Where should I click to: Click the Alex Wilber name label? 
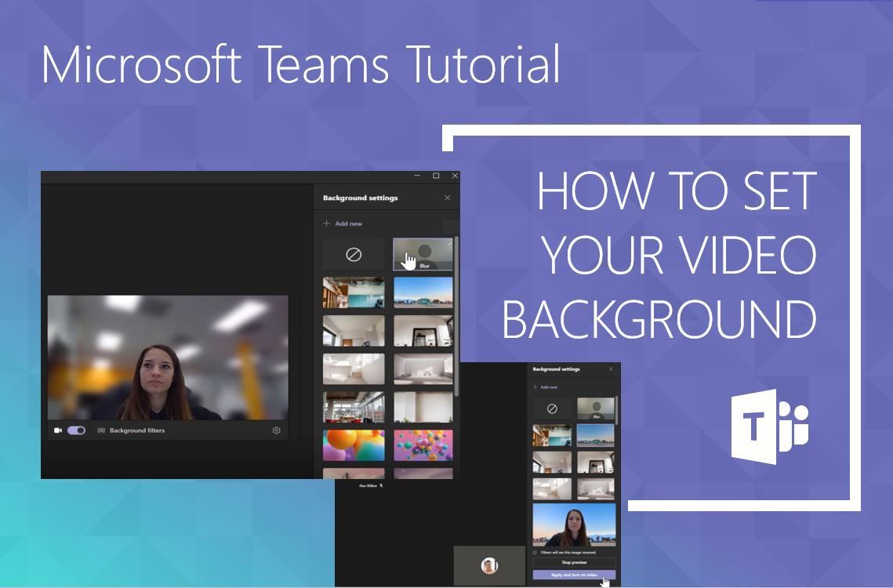point(368,486)
